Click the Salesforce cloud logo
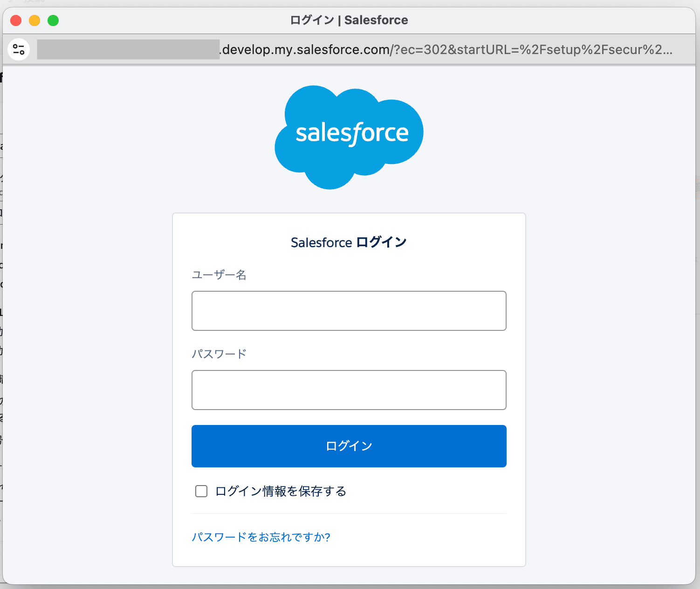The height and width of the screenshot is (589, 700). tap(349, 137)
